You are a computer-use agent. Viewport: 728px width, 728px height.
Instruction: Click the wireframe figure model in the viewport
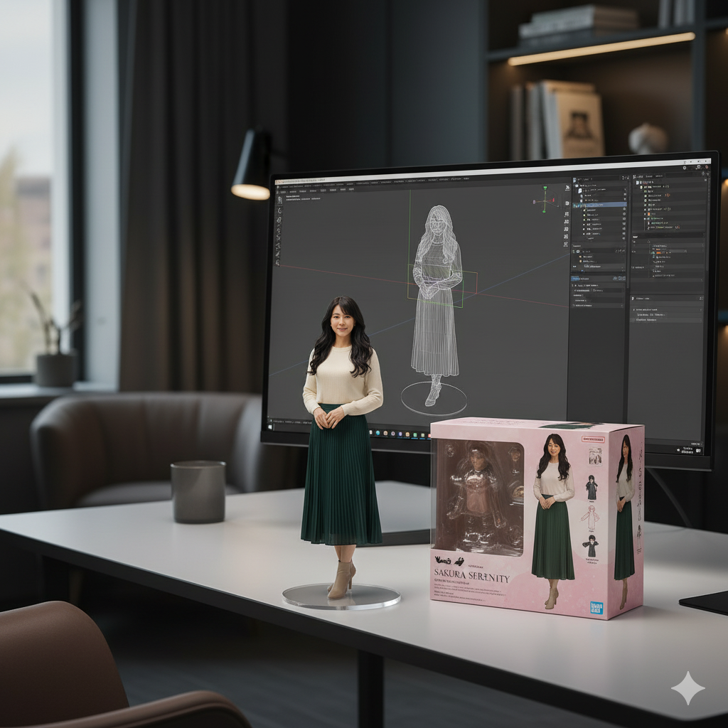[435, 299]
